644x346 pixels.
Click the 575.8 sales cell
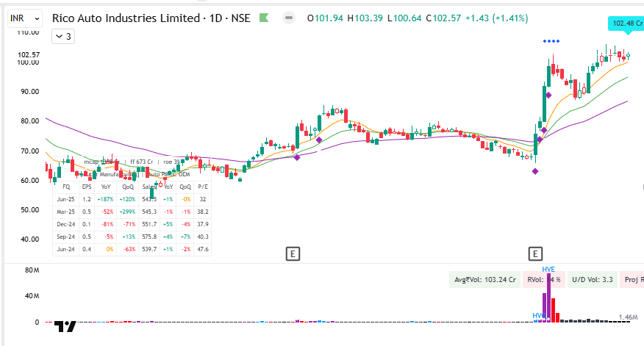coord(149,237)
